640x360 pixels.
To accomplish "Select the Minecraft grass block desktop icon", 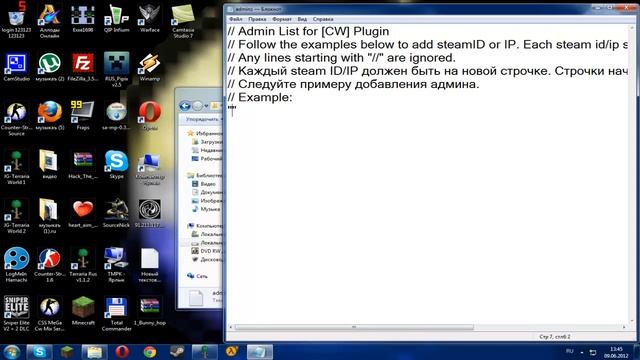I will pos(83,311).
